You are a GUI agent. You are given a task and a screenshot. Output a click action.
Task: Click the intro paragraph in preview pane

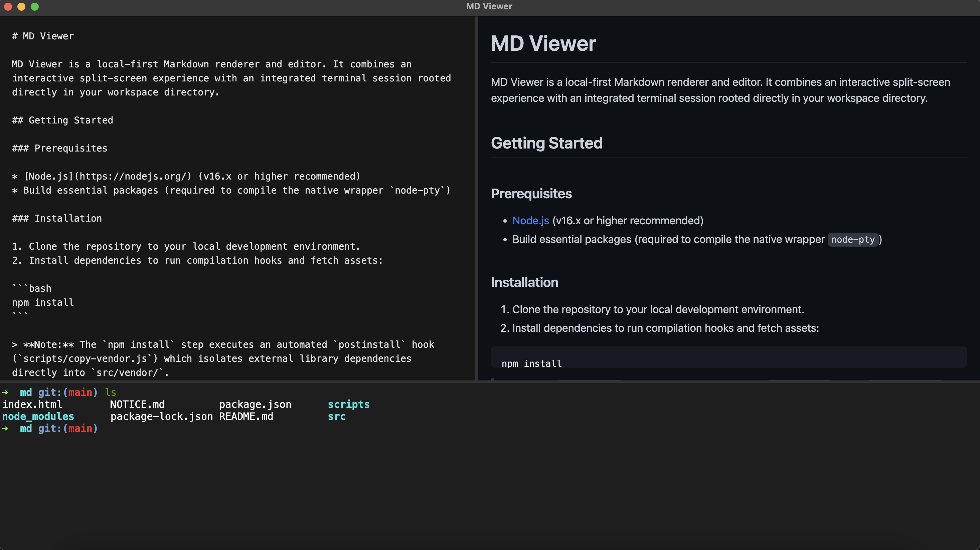(720, 90)
